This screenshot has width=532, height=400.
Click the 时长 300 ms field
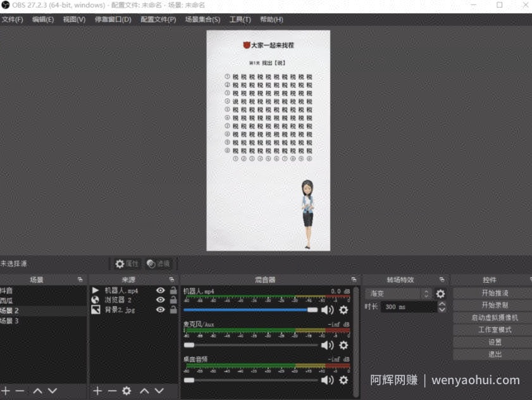tap(409, 306)
